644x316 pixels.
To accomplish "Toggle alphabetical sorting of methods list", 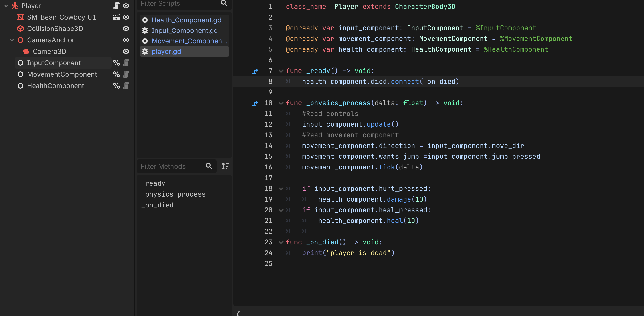I will [x=225, y=166].
